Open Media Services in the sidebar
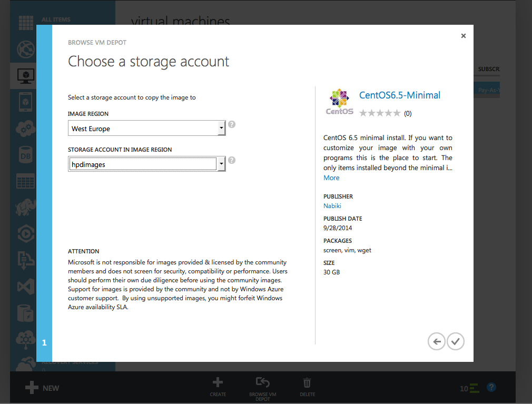 (x=25, y=233)
